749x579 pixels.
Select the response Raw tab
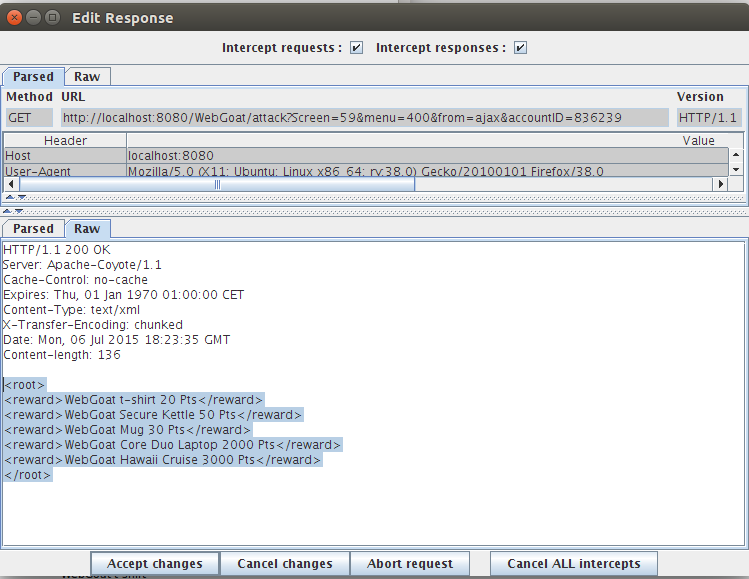tap(87, 229)
